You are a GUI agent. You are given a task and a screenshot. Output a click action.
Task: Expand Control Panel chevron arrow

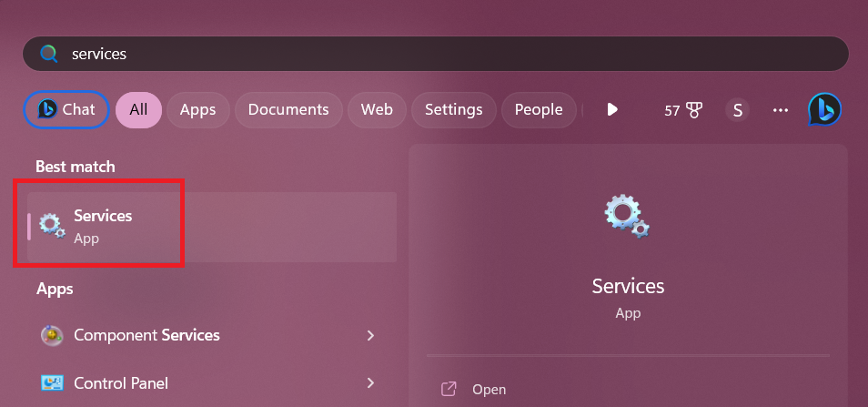370,383
